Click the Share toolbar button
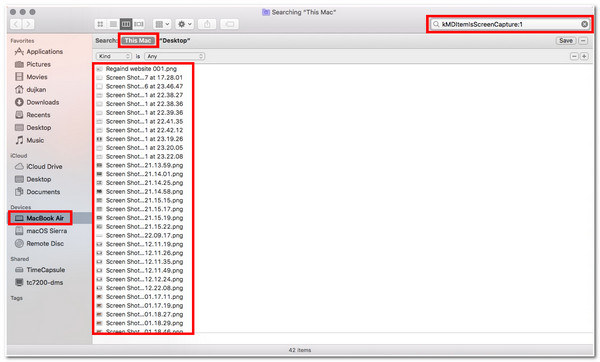600x362 pixels. coord(207,24)
